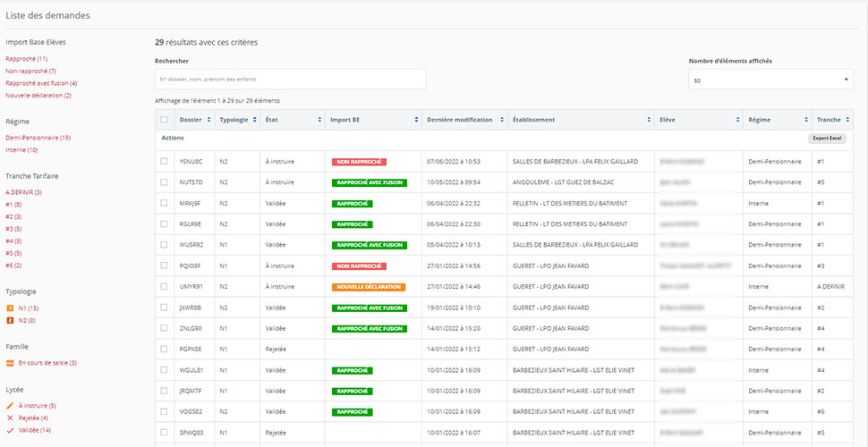
Task: Filter by Demi-Pensionnaire (19) régime
Action: click(38, 138)
